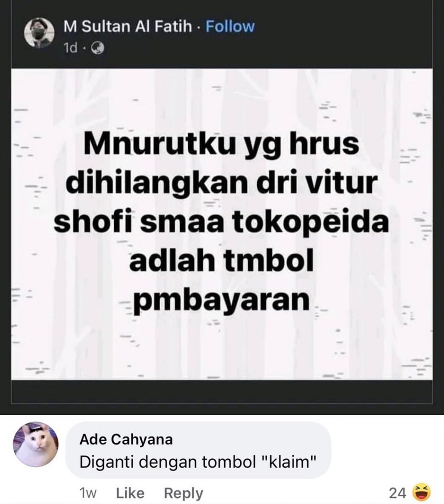This screenshot has width=444, height=504.
Task: Like Ade Cahyana's comment
Action: click(x=130, y=493)
